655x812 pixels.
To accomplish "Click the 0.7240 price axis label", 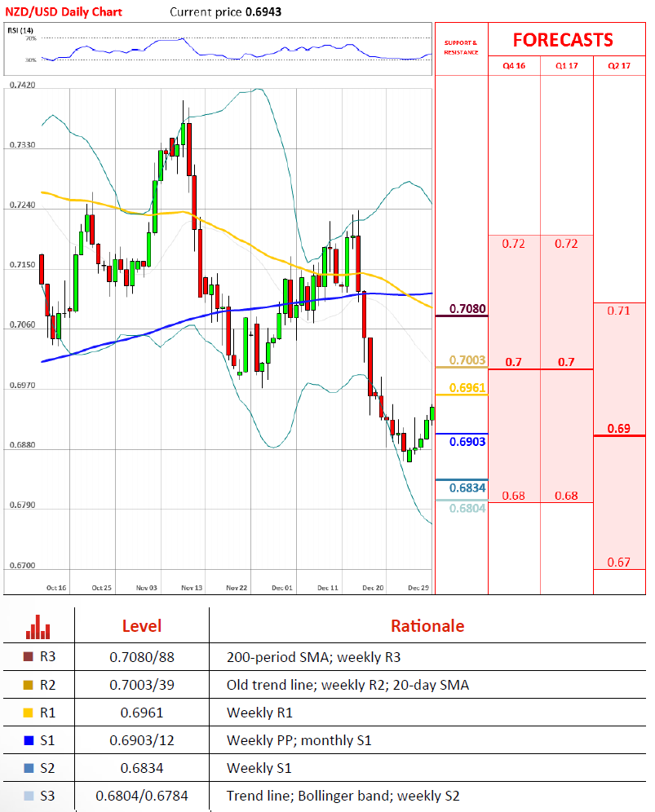I will 22,205.
